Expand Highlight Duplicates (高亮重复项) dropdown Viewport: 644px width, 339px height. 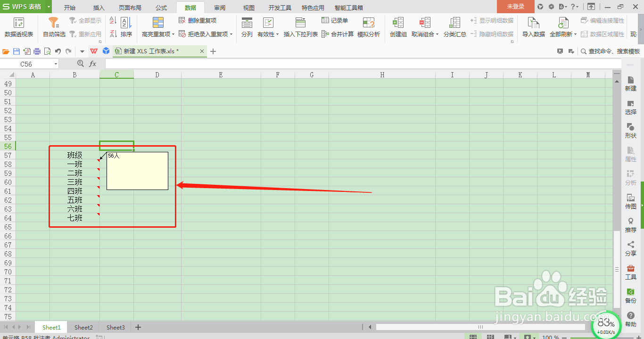(x=173, y=34)
